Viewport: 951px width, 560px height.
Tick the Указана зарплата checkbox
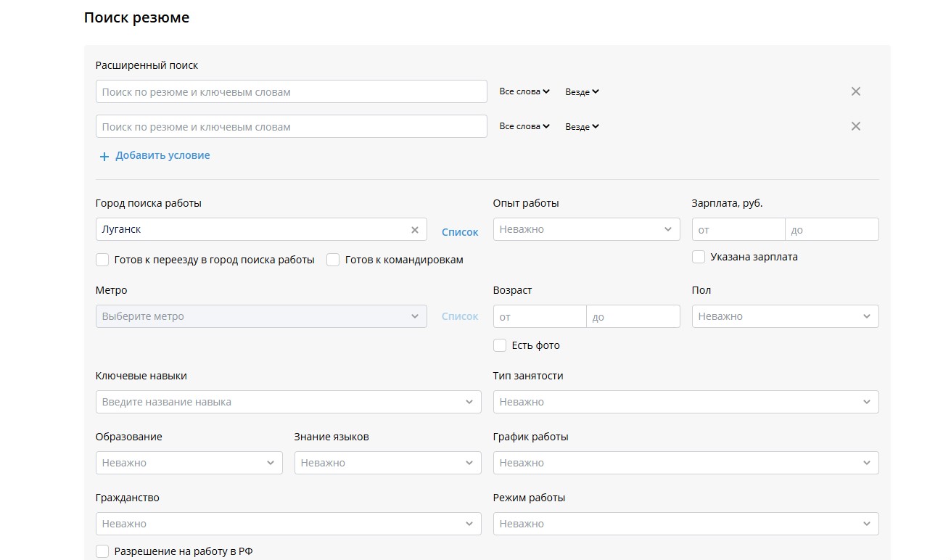(699, 257)
